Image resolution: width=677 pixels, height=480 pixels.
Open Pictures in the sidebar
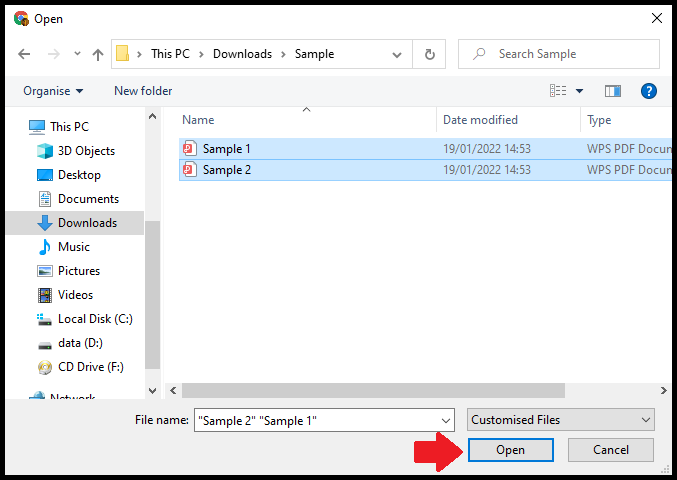pyautogui.click(x=79, y=271)
